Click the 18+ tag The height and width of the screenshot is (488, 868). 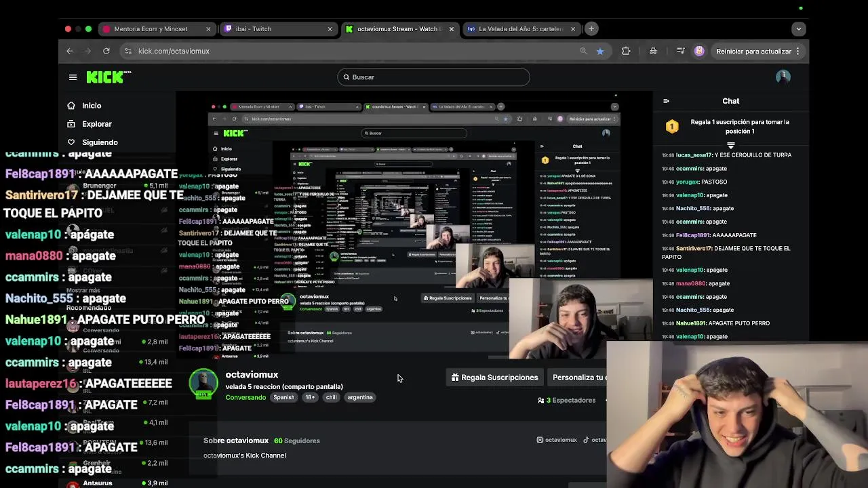pyautogui.click(x=310, y=398)
